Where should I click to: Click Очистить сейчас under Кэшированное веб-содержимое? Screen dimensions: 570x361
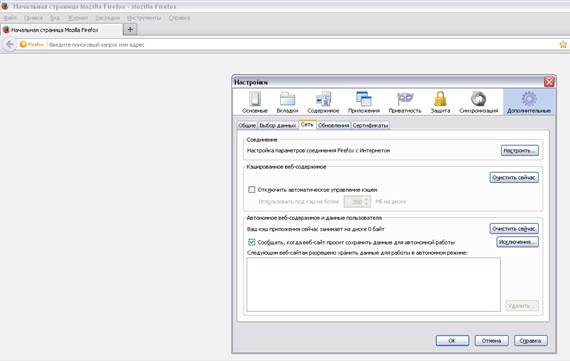coord(514,177)
